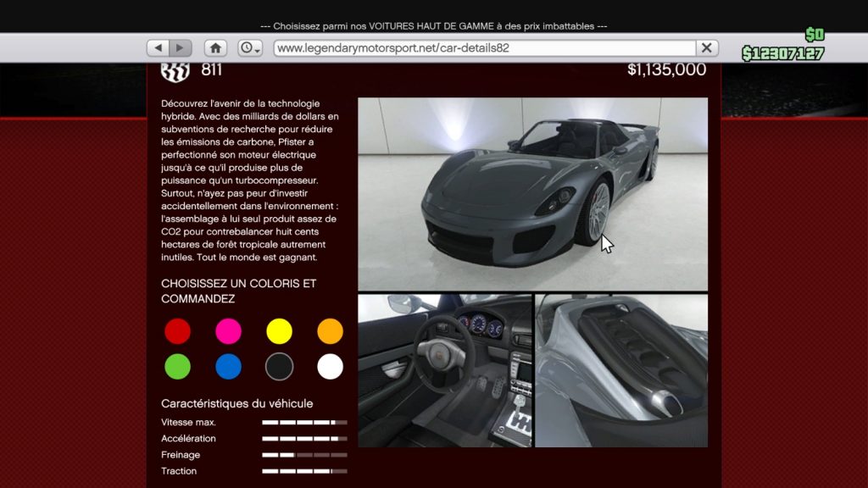Close the browser with the X button
868x488 pixels.
(x=707, y=48)
